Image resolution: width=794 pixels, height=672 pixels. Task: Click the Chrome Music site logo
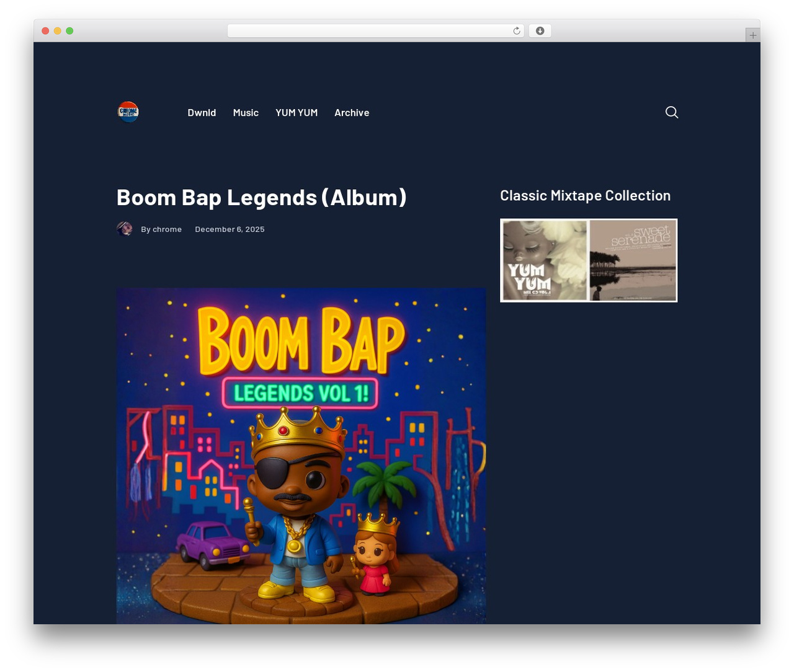click(128, 112)
